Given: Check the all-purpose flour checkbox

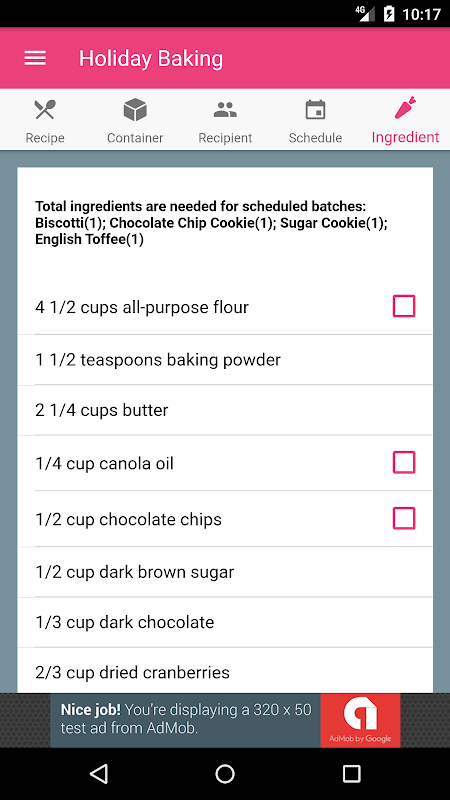Looking at the screenshot, I should [404, 306].
